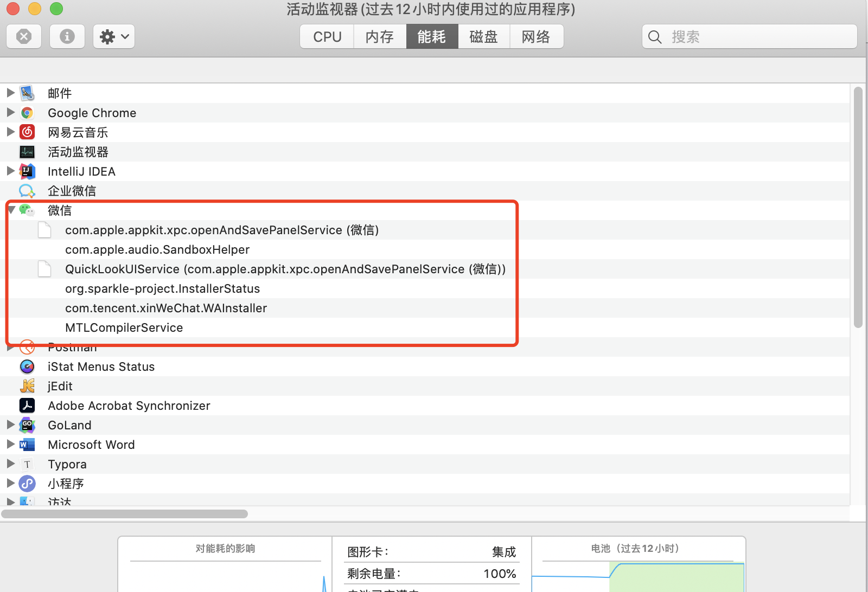Image resolution: width=868 pixels, height=592 pixels.
Task: Expand the 小程序 process group
Action: (10, 483)
